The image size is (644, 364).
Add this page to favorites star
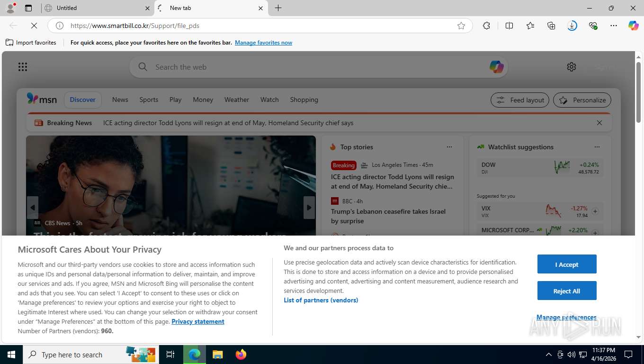coord(461,26)
